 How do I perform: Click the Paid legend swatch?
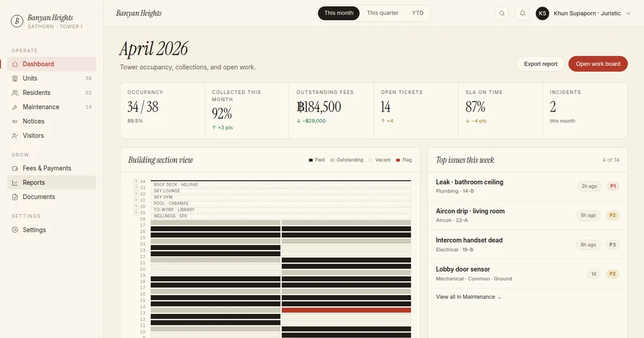click(311, 160)
